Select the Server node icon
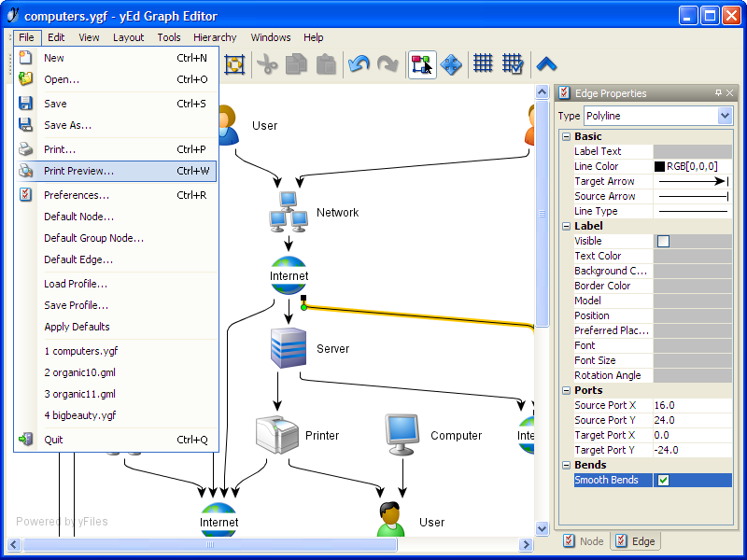This screenshot has width=747, height=560. tap(289, 347)
